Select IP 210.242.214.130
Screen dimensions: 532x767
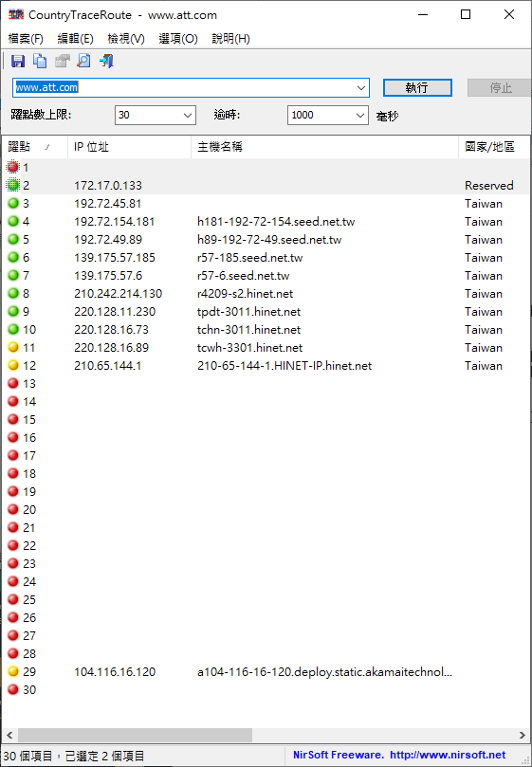point(118,294)
